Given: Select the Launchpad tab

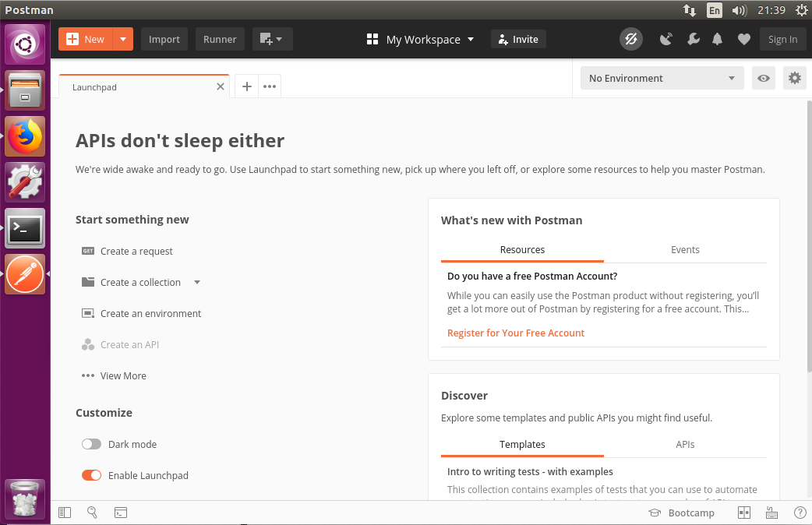Looking at the screenshot, I should click(x=144, y=86).
